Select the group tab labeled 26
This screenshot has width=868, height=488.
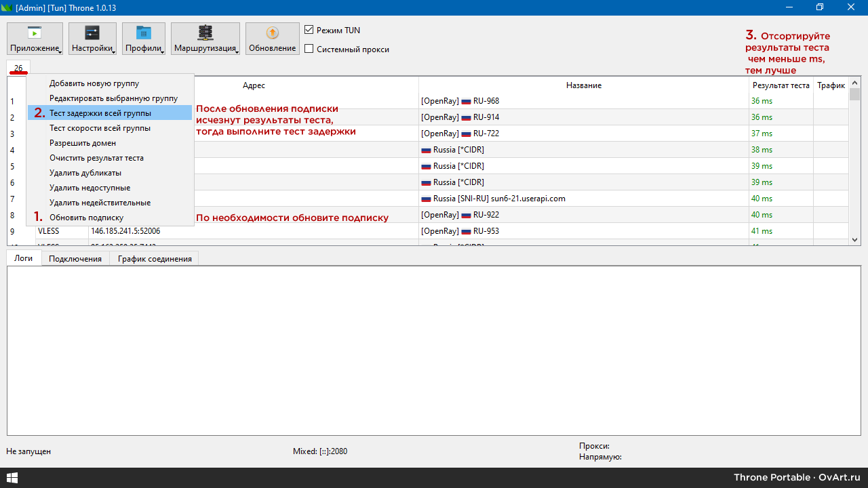pyautogui.click(x=18, y=68)
